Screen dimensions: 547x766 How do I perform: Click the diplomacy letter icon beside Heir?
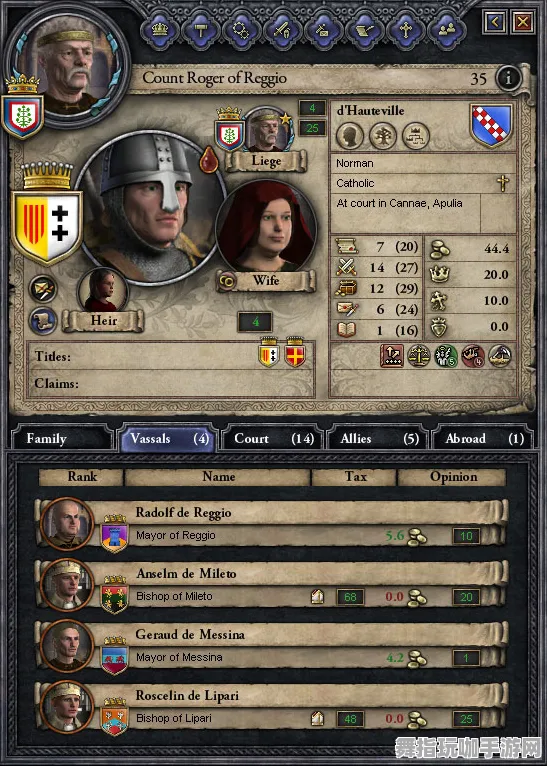[x=42, y=289]
